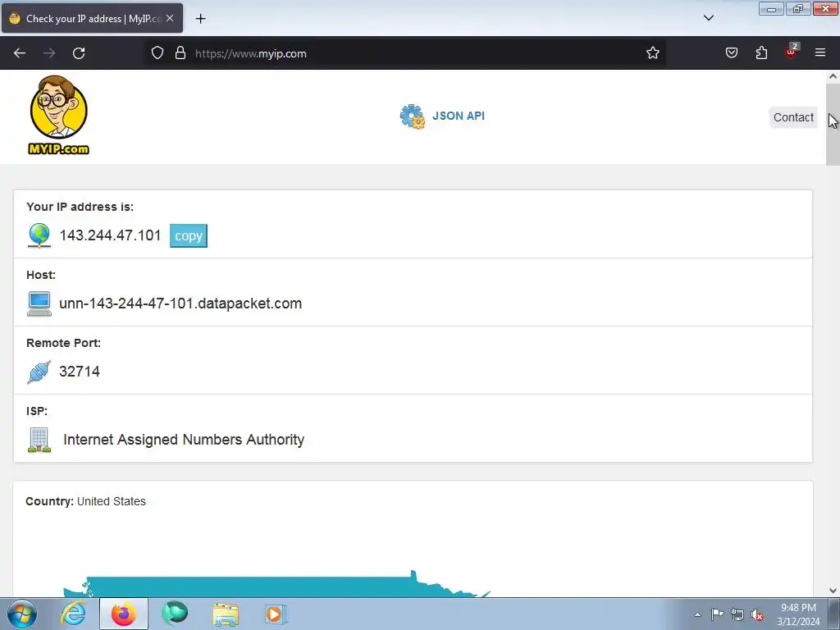Screen dimensions: 840x630
Task: Open the Save to Pocket icon
Action: click(x=731, y=53)
